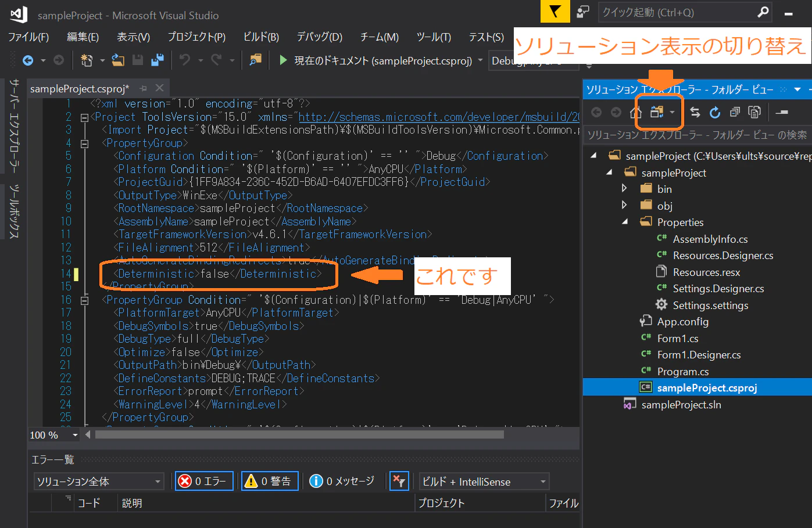Image resolution: width=812 pixels, height=528 pixels.
Task: Click Solution Explorer Home icon
Action: [636, 112]
